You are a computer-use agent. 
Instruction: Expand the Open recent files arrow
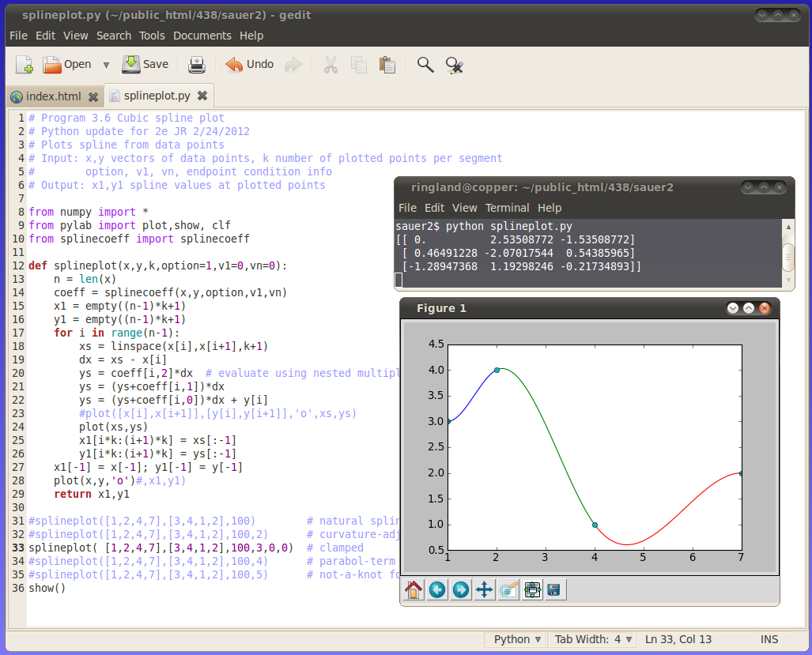[x=106, y=66]
